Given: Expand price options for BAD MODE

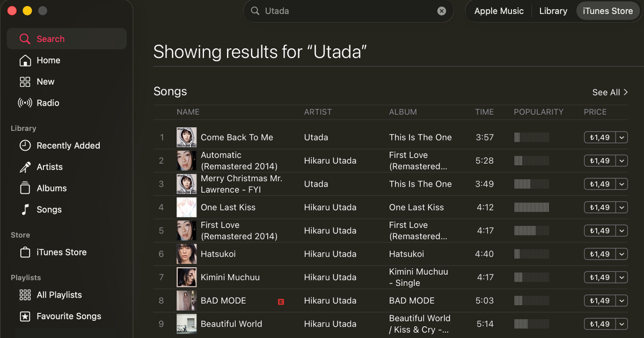Looking at the screenshot, I should [621, 300].
